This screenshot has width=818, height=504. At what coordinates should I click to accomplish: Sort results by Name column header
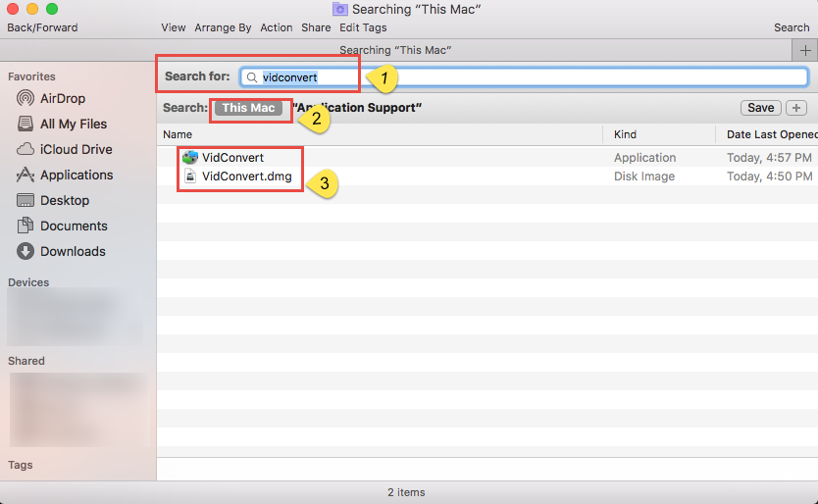[178, 134]
